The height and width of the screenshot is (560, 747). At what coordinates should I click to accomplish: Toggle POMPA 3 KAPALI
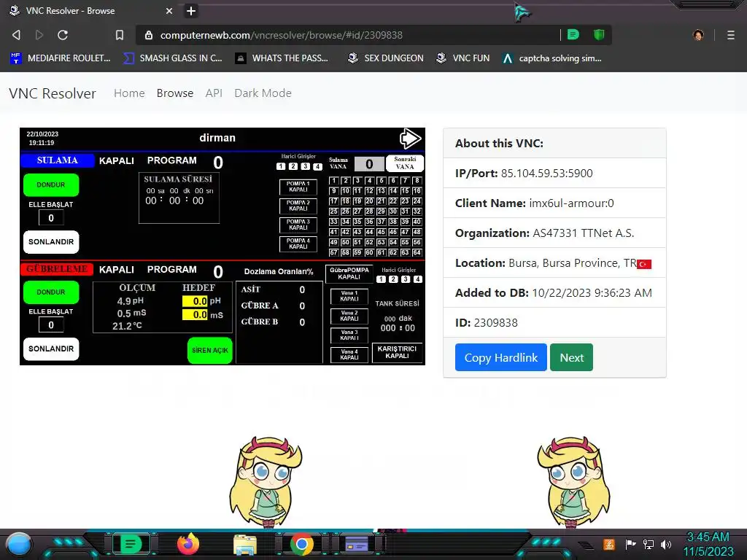click(x=298, y=225)
